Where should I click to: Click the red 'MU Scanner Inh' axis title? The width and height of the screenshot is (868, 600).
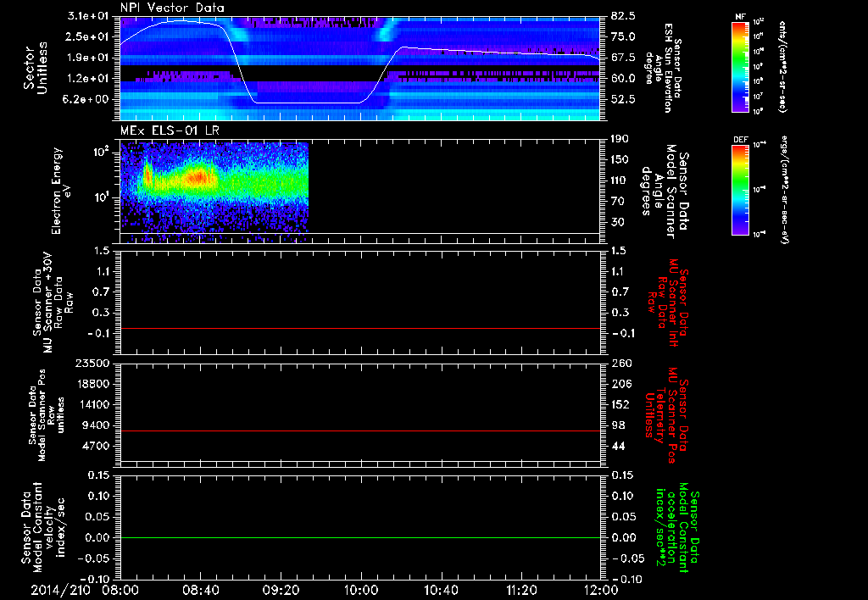click(668, 303)
